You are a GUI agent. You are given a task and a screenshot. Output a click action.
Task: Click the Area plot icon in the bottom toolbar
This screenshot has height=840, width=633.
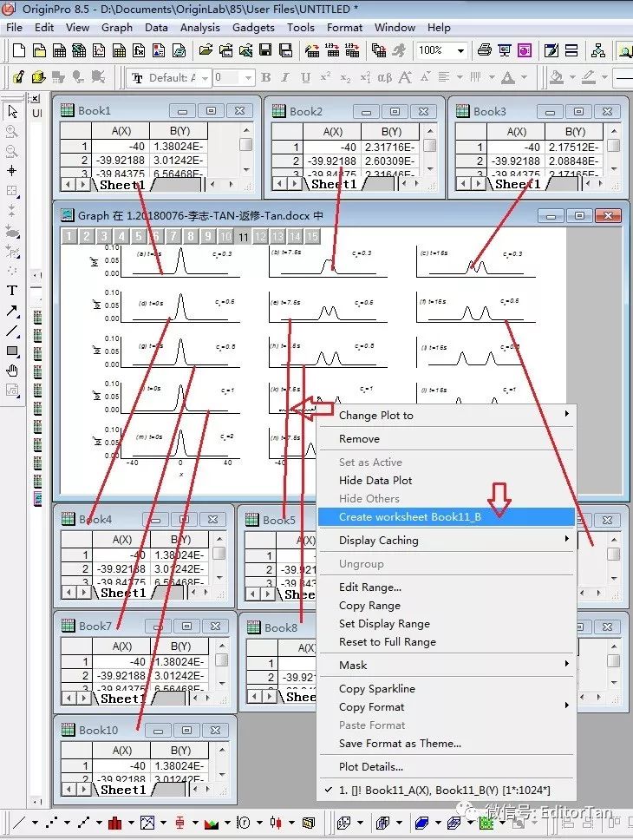pyautogui.click(x=212, y=822)
